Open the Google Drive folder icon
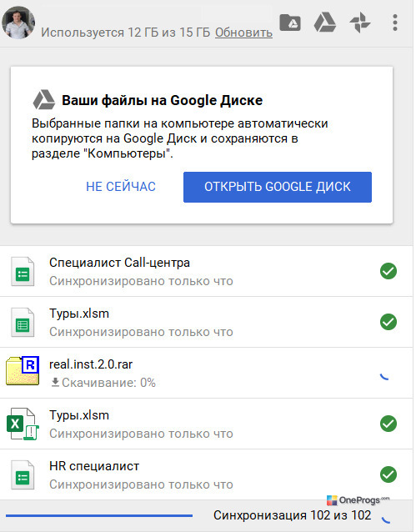 tap(290, 23)
